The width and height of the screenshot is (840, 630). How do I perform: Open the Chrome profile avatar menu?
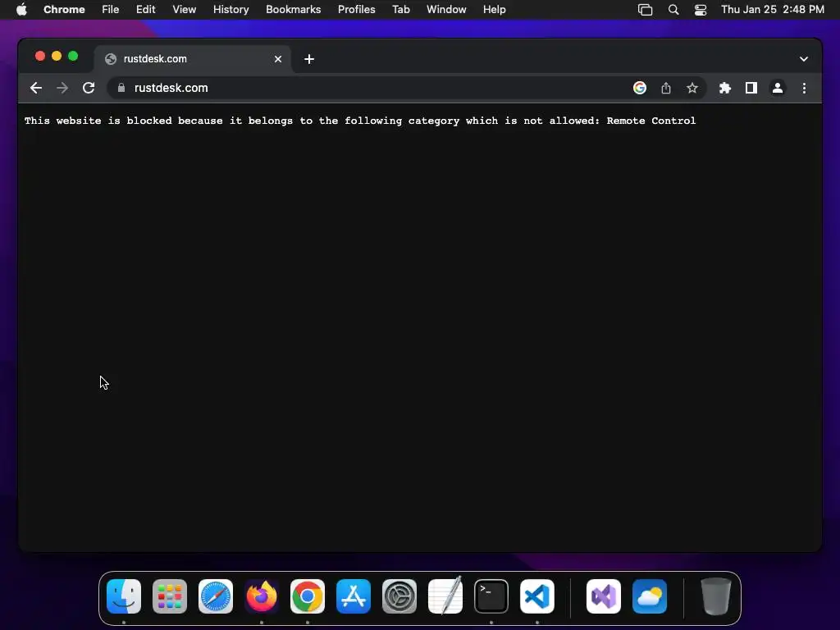pyautogui.click(x=778, y=88)
